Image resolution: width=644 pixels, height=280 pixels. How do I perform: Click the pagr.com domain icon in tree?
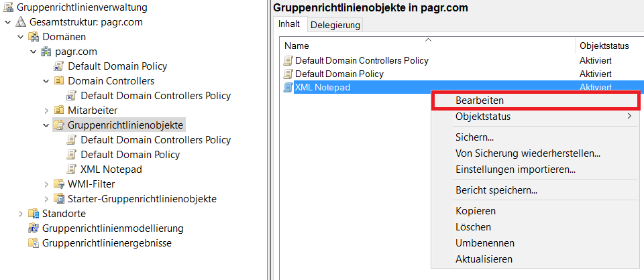click(46, 52)
